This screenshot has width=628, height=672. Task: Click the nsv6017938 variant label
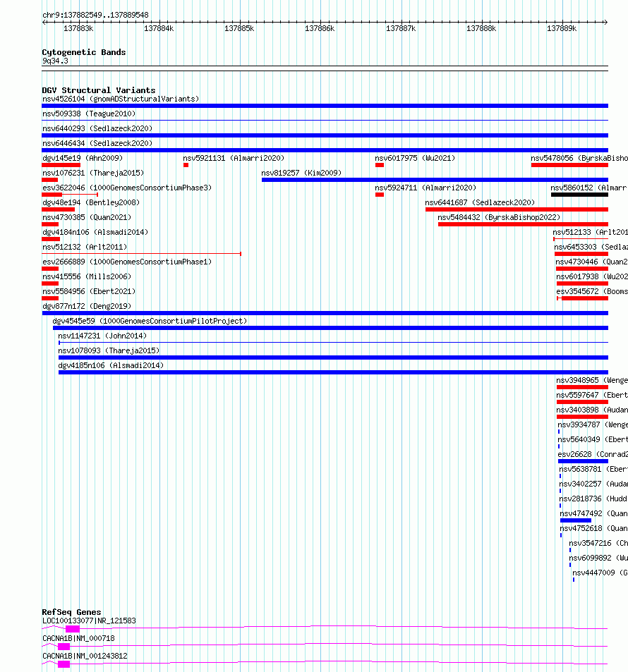click(592, 276)
